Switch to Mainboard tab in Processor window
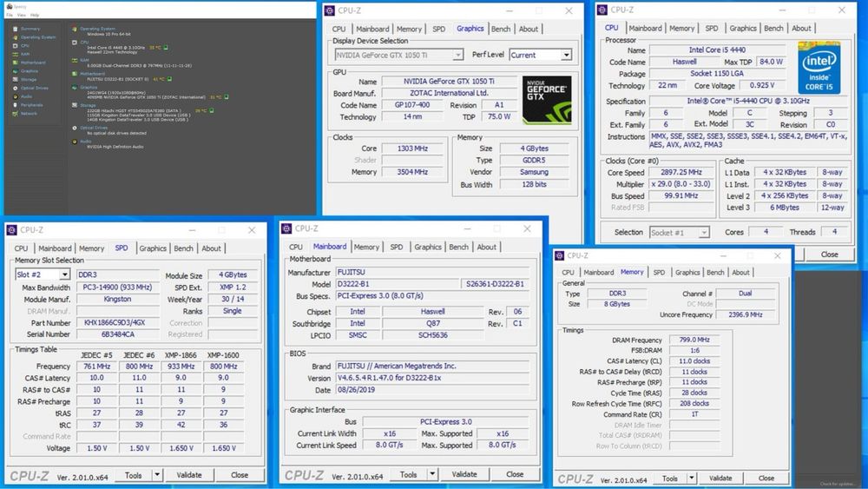Screen dimensions: 868x489 tap(645, 29)
